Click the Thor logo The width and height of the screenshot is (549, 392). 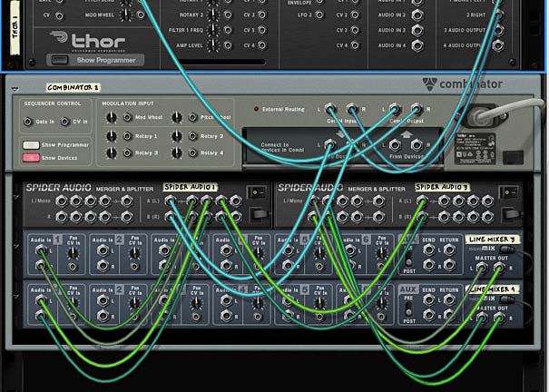click(x=87, y=41)
